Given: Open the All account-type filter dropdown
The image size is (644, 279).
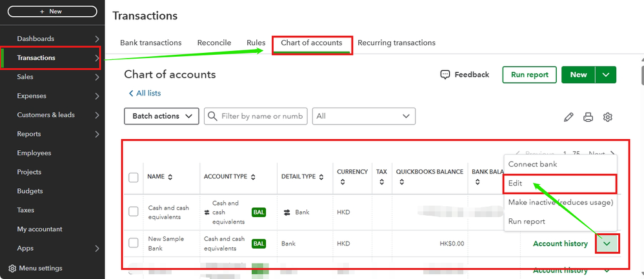Looking at the screenshot, I should pos(364,116).
